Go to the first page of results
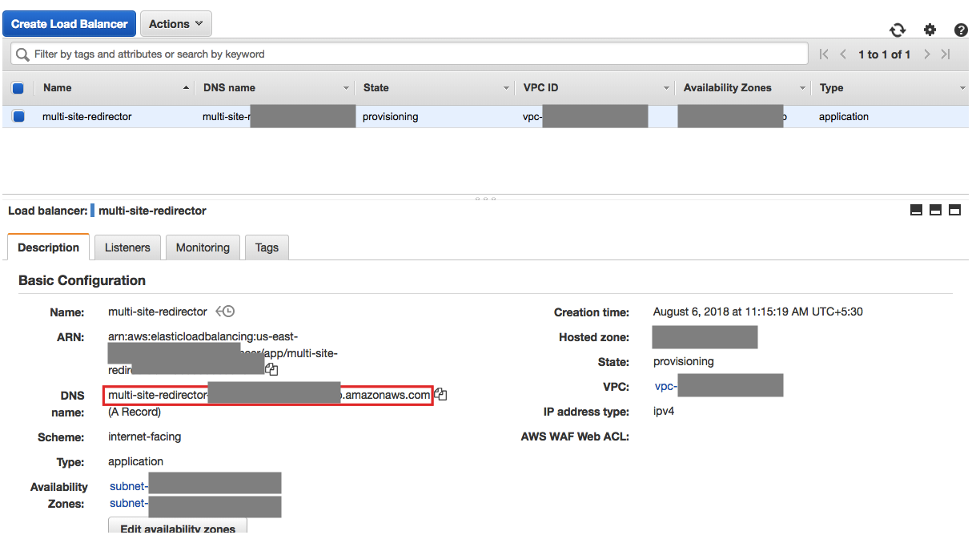The image size is (980, 539). pyautogui.click(x=824, y=54)
